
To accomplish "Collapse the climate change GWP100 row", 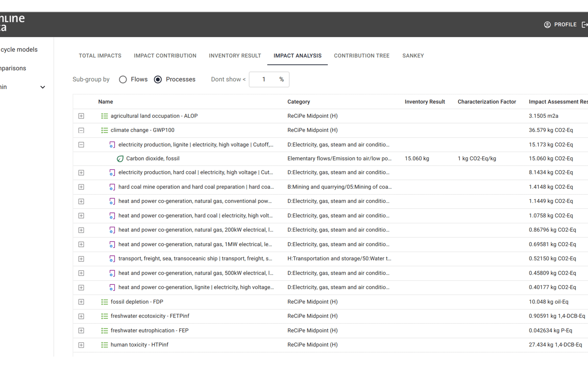I will click(x=81, y=130).
